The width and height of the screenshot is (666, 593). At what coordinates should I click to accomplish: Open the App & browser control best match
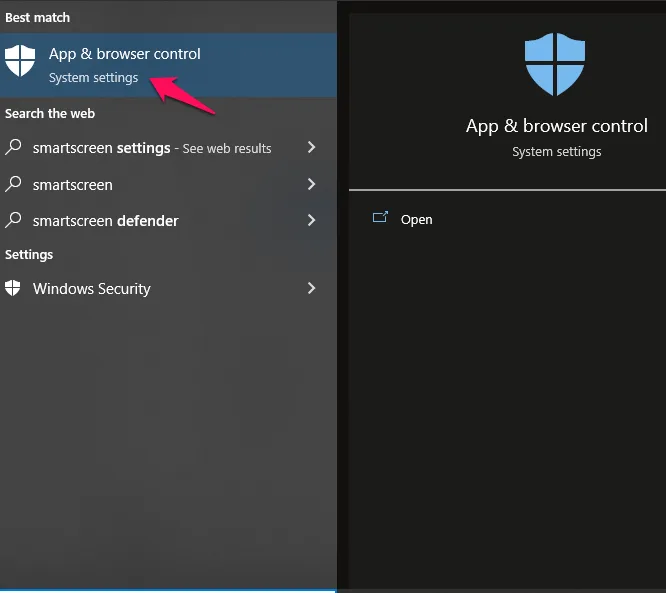coord(168,65)
